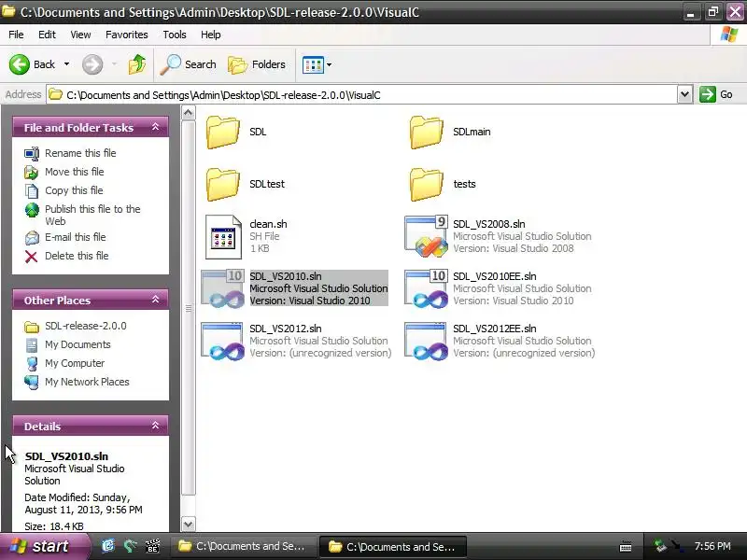Click the Delete this file link
This screenshot has width=747, height=560.
(x=77, y=256)
